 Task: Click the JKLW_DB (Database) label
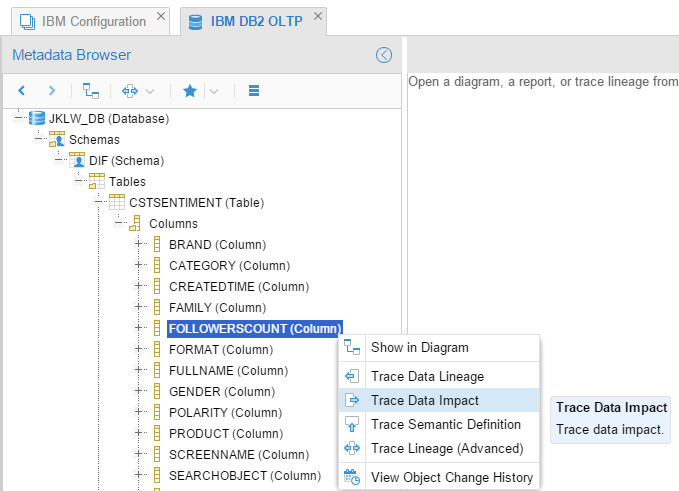[109, 119]
